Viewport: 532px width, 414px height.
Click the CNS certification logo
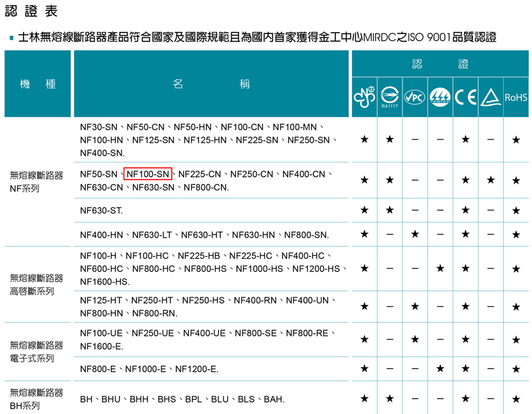pos(365,97)
